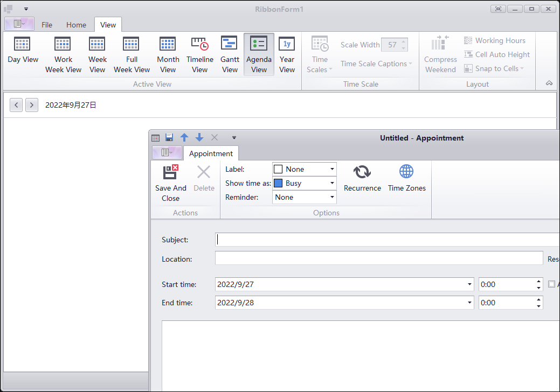This screenshot has width=560, height=392.
Task: Expand Time Scale Captions dropdown
Action: coord(376,64)
